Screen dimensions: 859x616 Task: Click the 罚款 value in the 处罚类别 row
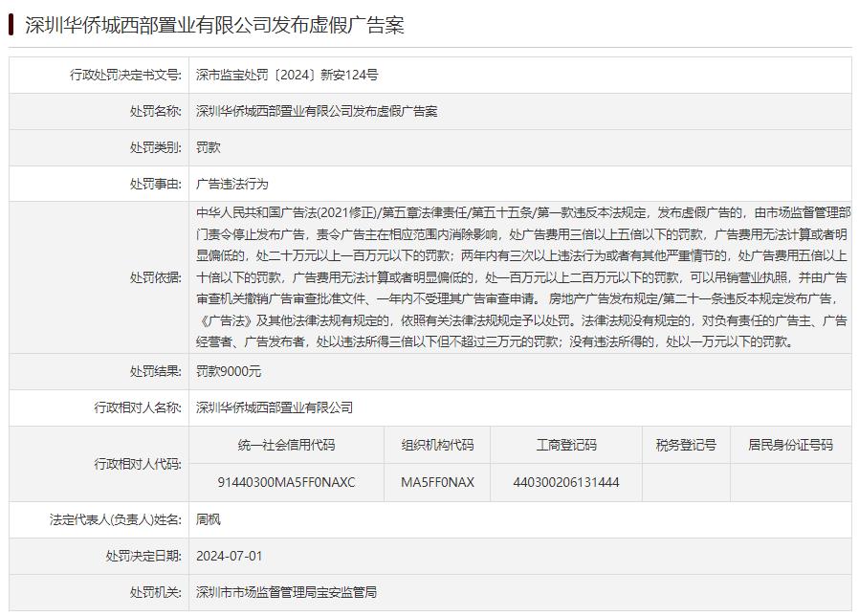pos(209,147)
